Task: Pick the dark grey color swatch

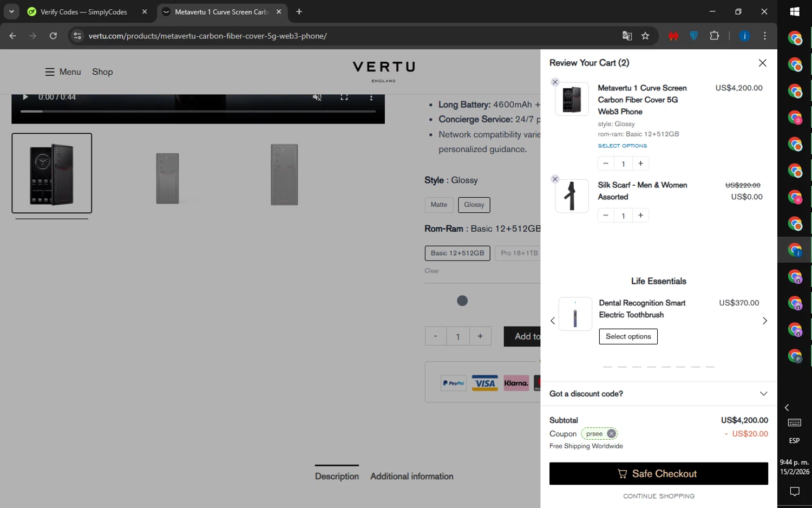Action: pos(462,301)
